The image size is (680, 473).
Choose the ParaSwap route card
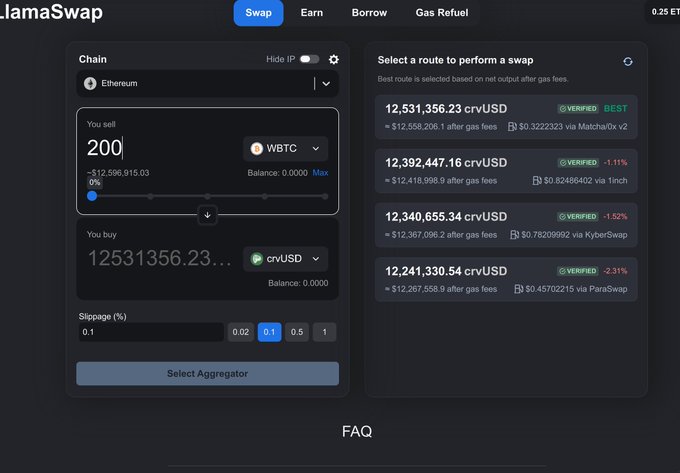click(506, 279)
